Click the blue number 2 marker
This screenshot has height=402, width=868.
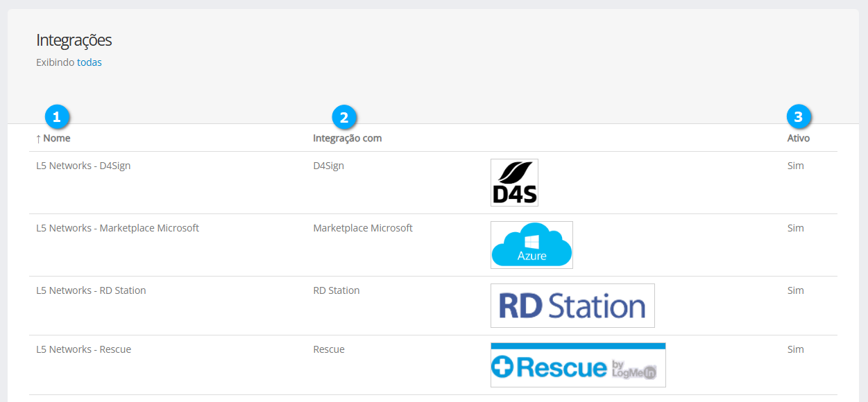344,117
